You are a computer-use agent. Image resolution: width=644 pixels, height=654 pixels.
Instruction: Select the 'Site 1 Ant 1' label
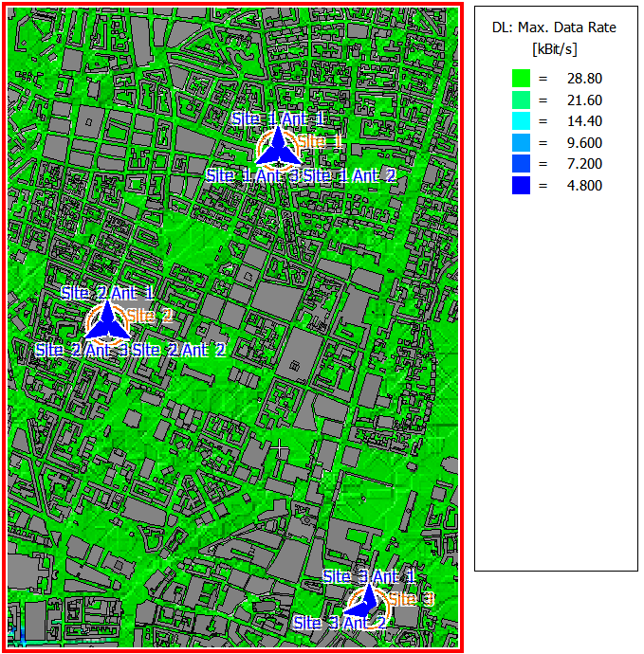tap(278, 119)
